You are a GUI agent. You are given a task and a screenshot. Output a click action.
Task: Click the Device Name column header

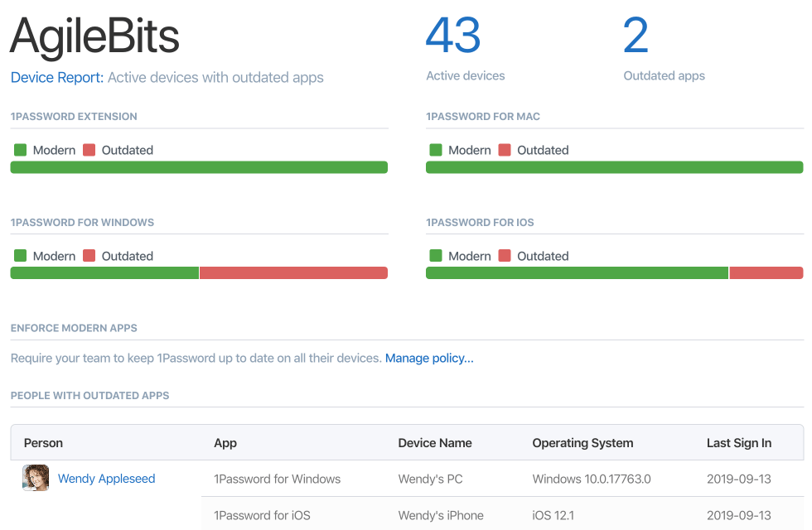[435, 443]
